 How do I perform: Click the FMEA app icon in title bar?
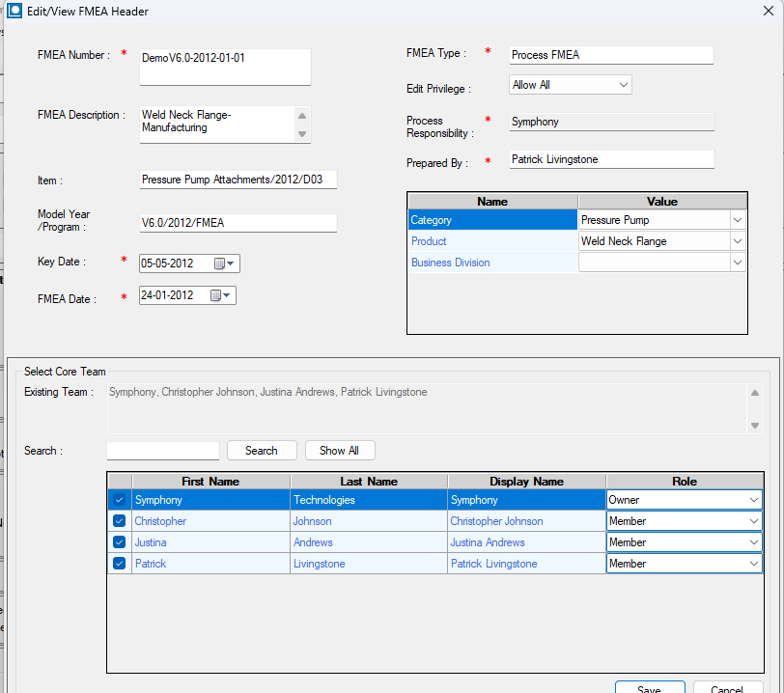(14, 12)
